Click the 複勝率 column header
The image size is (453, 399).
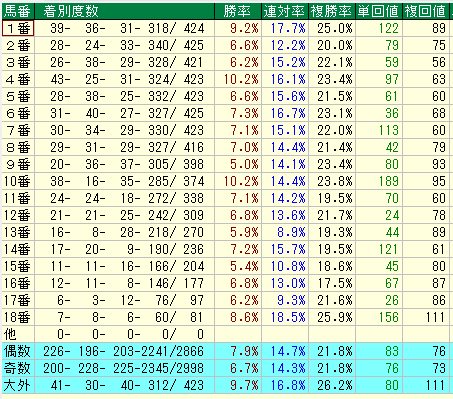tap(332, 11)
